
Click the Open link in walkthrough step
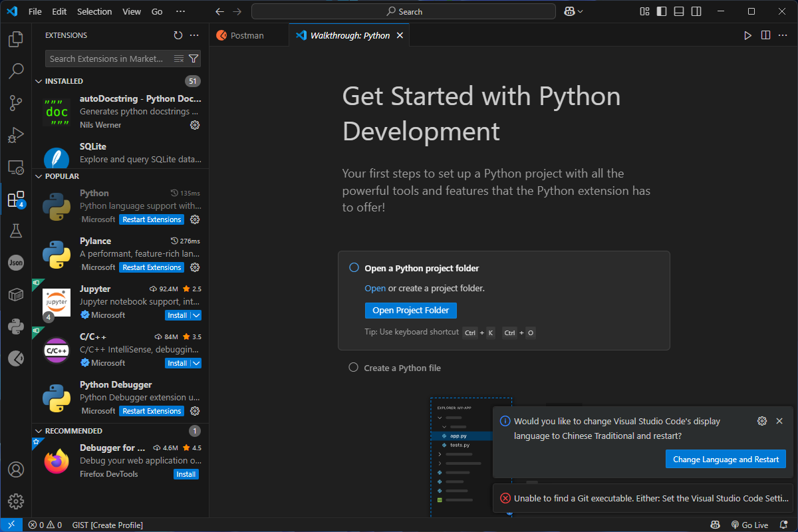pos(375,289)
